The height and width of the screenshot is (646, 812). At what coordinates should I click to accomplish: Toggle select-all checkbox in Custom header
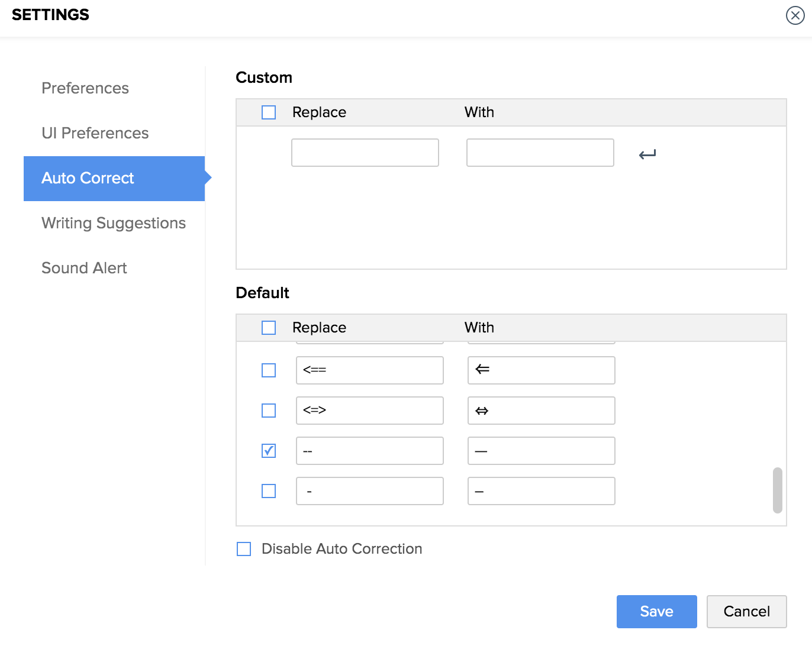[269, 112]
